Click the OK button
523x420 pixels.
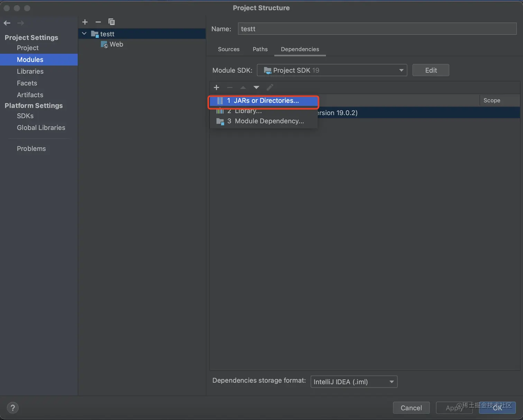click(x=497, y=408)
